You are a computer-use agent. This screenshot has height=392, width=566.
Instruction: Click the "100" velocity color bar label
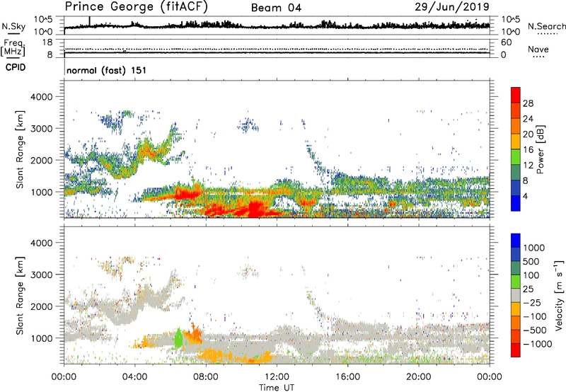coord(531,275)
